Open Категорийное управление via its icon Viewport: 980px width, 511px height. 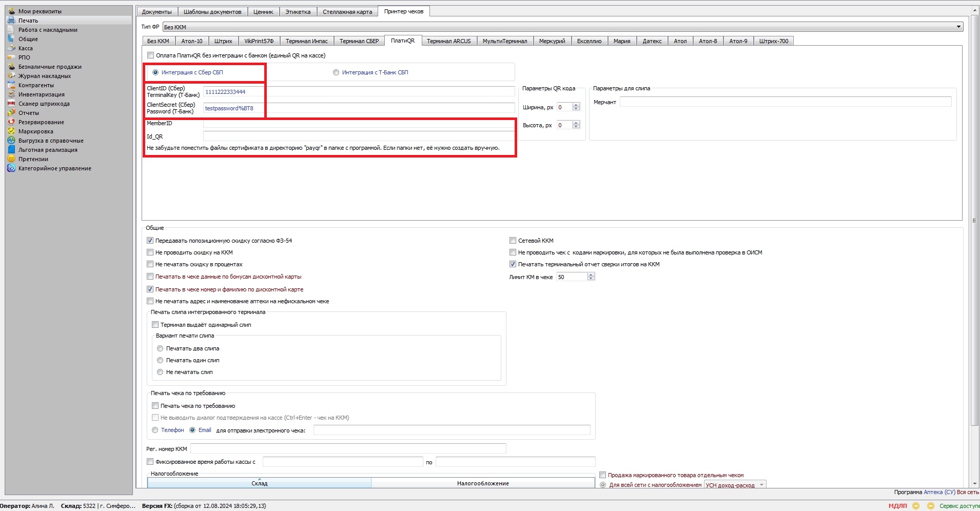[x=11, y=168]
